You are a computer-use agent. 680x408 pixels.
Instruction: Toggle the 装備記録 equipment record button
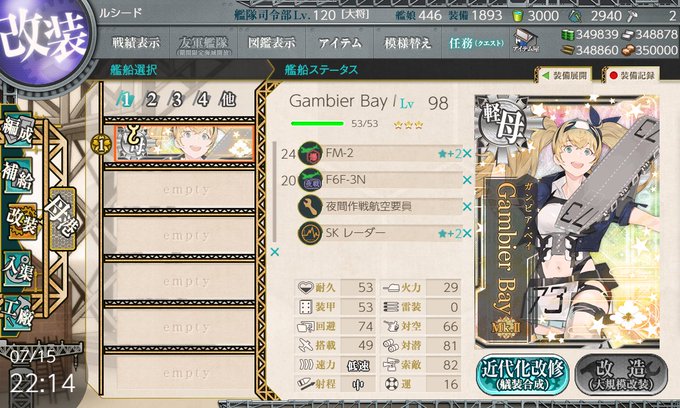pyautogui.click(x=631, y=75)
